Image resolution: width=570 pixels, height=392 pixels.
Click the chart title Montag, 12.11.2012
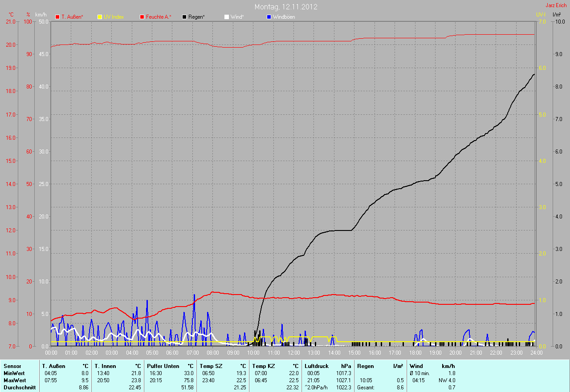coord(286,7)
